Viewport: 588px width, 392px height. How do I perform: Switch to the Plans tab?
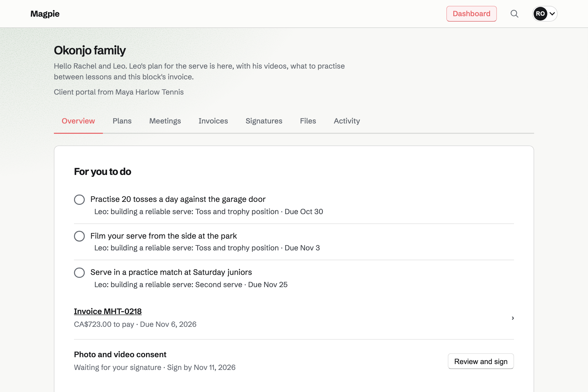pos(122,121)
